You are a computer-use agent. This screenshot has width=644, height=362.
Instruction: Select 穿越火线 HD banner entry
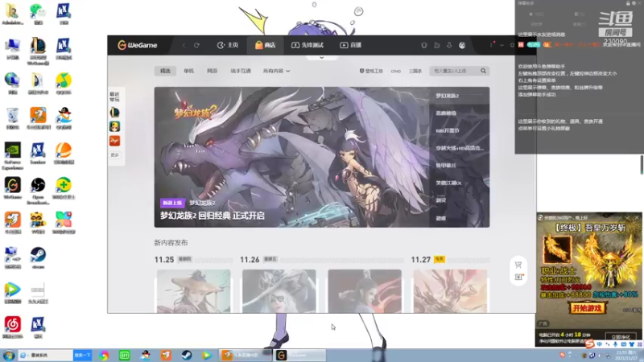[x=459, y=148]
